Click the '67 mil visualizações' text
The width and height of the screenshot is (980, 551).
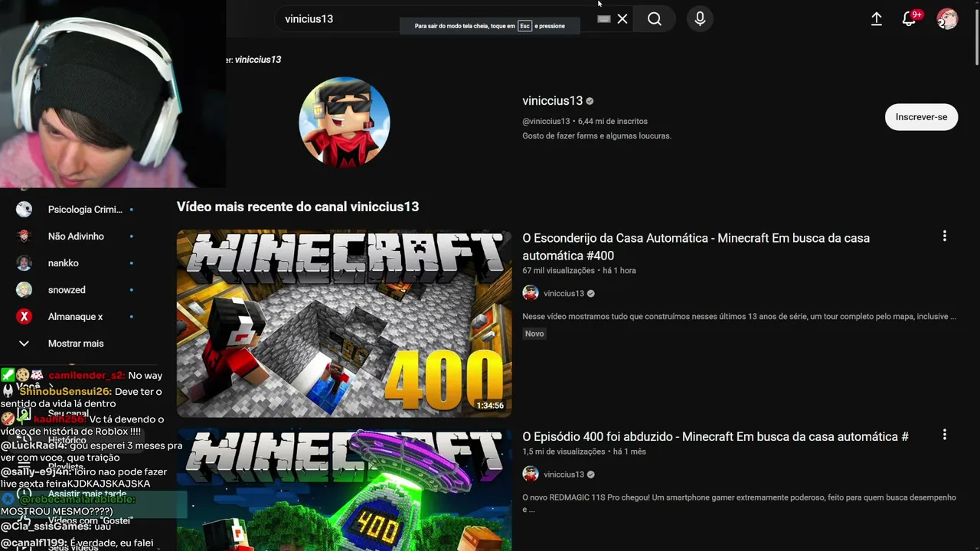click(558, 270)
